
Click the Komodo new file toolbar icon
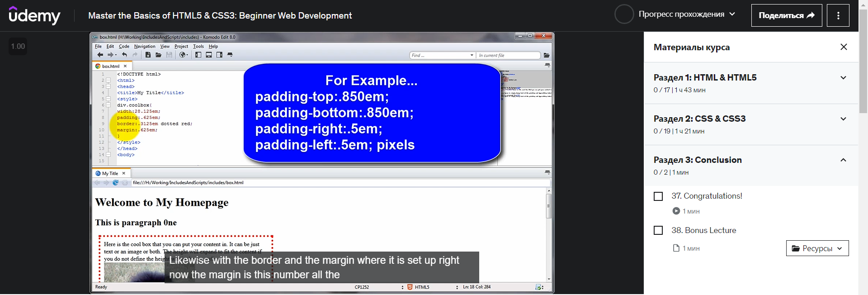pos(148,55)
